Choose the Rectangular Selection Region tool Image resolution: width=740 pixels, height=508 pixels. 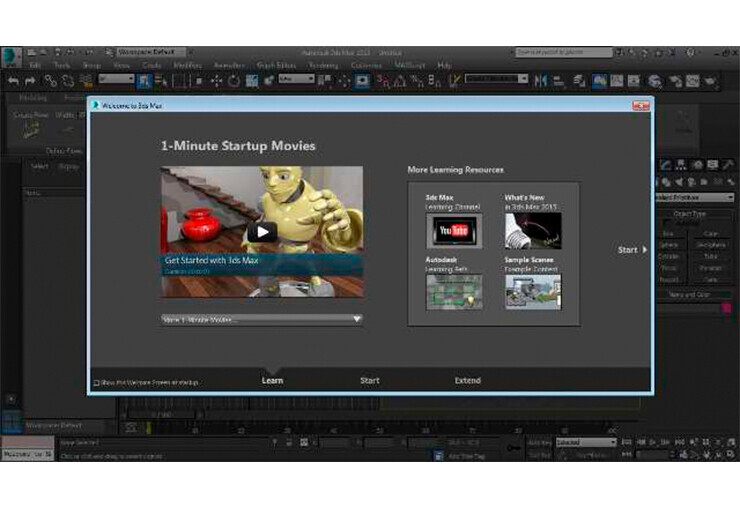tap(179, 81)
